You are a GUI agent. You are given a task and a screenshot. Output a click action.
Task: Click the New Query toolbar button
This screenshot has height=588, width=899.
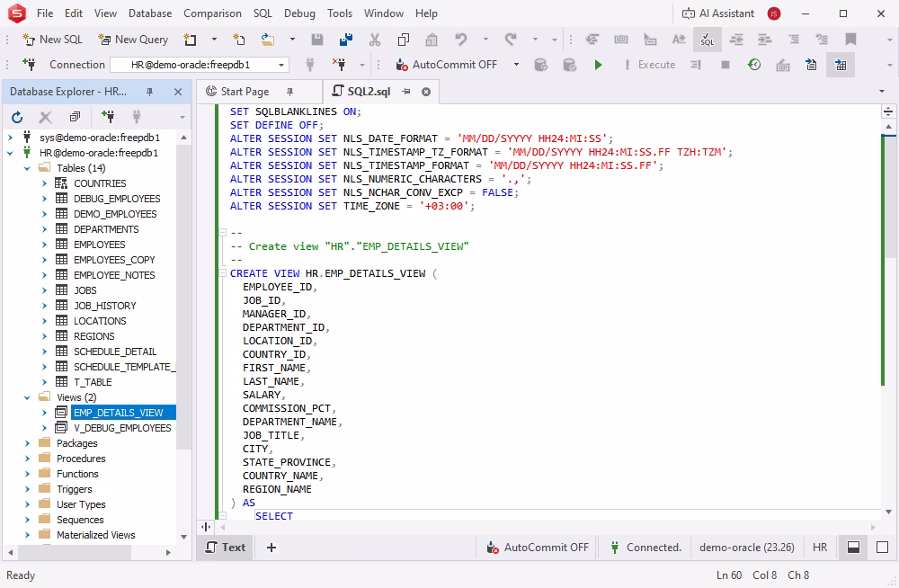click(x=133, y=40)
